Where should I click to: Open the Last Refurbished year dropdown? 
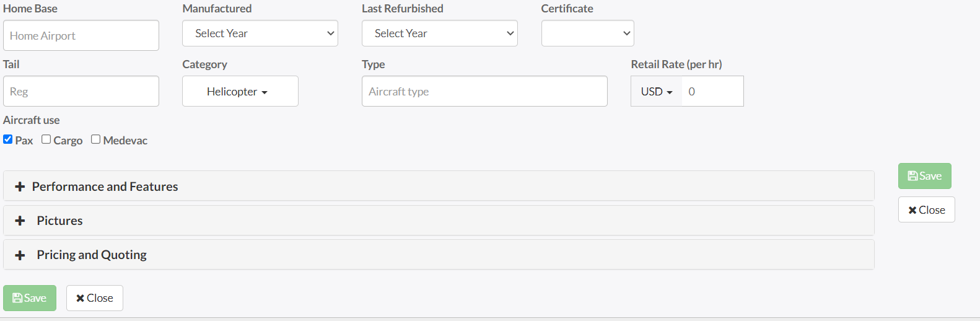pos(439,33)
